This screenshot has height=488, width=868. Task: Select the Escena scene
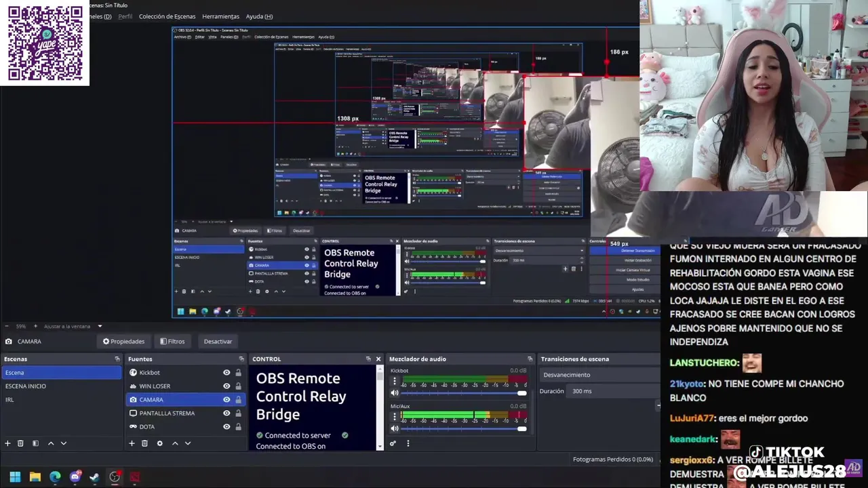61,373
